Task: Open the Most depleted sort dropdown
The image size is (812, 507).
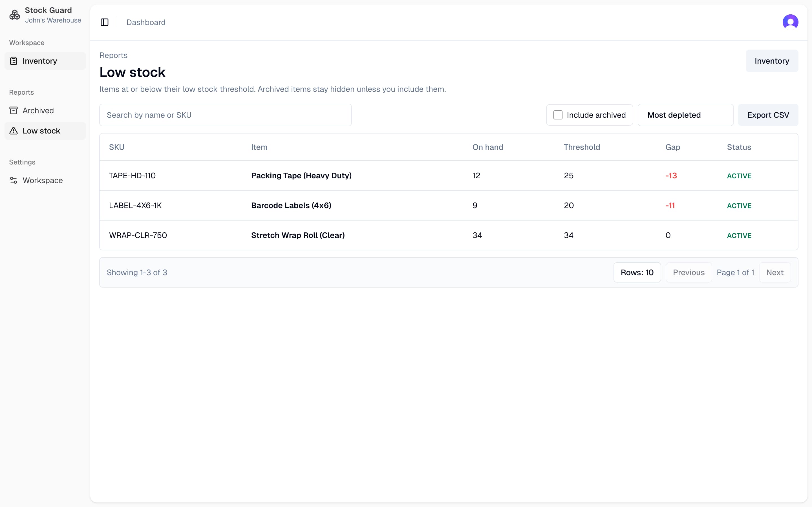Action: tap(685, 115)
